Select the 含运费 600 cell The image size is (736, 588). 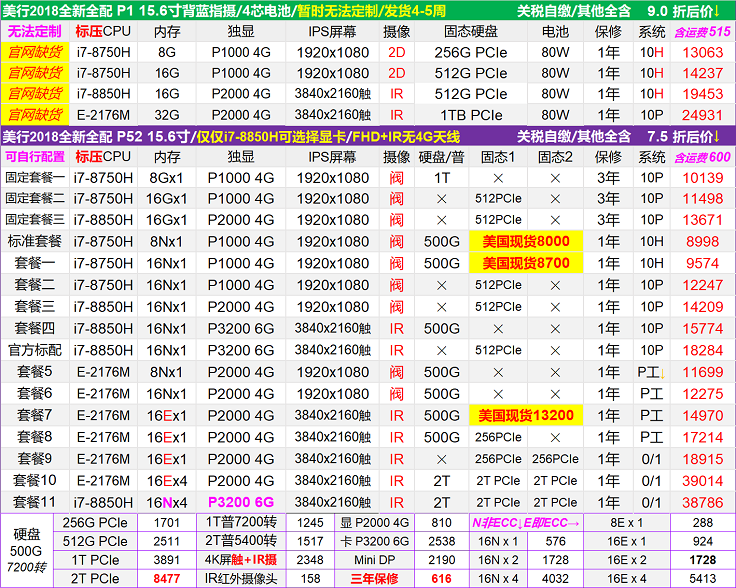(x=702, y=157)
